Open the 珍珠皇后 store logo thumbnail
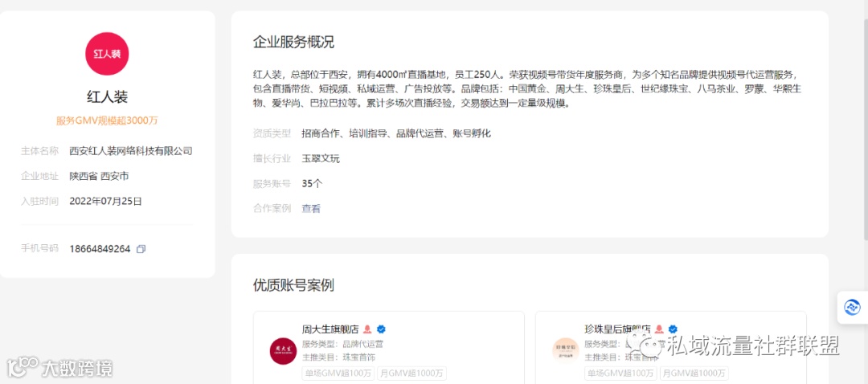The image size is (868, 384). coord(565,351)
